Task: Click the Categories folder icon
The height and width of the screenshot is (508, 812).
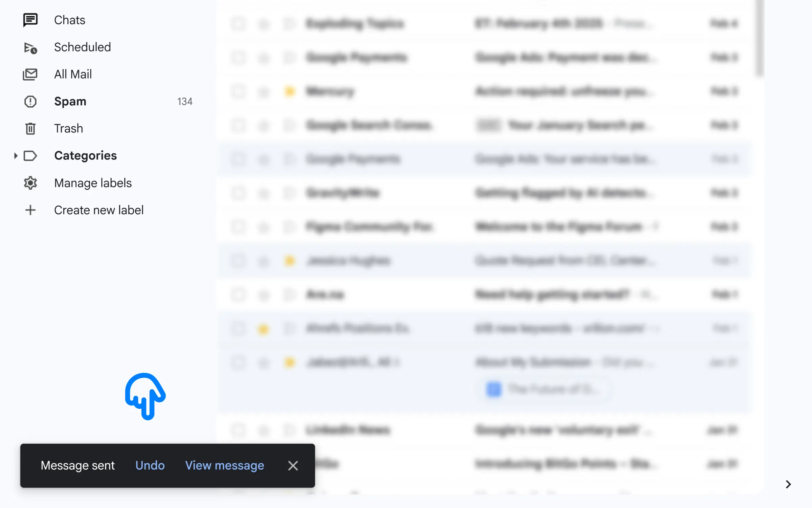Action: 30,155
